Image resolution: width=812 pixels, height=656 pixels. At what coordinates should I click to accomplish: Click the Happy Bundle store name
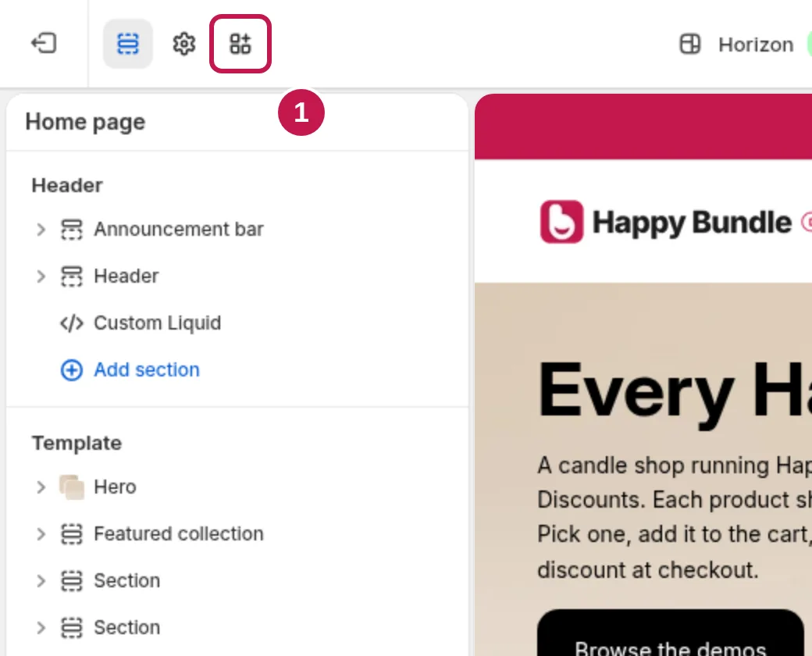click(692, 223)
